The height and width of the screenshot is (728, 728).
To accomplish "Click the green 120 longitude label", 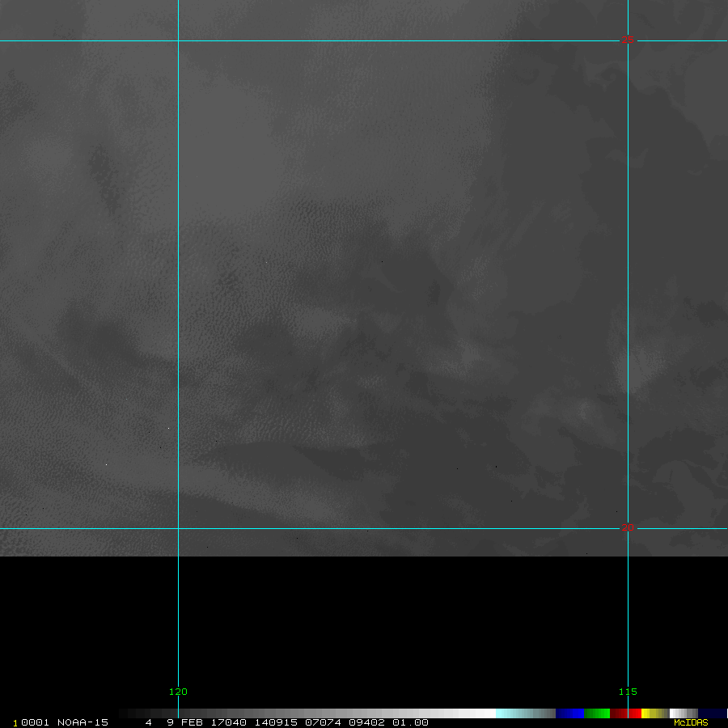I will 178,692.
